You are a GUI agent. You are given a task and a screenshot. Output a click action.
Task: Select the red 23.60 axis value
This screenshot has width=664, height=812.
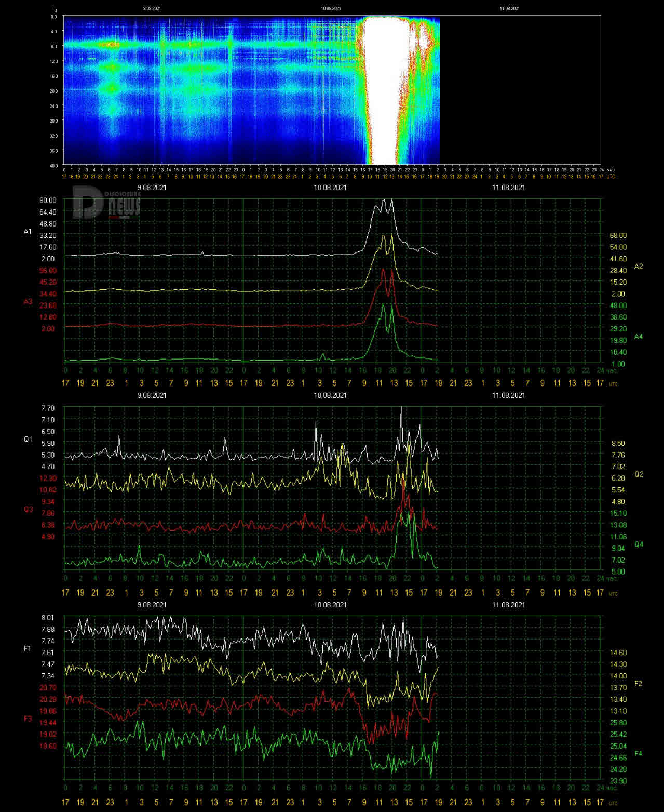(48, 305)
